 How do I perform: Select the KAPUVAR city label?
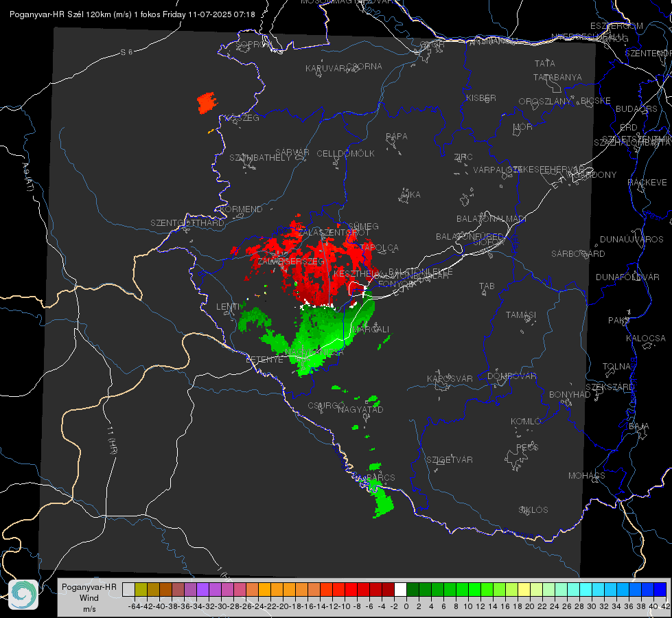click(x=327, y=68)
